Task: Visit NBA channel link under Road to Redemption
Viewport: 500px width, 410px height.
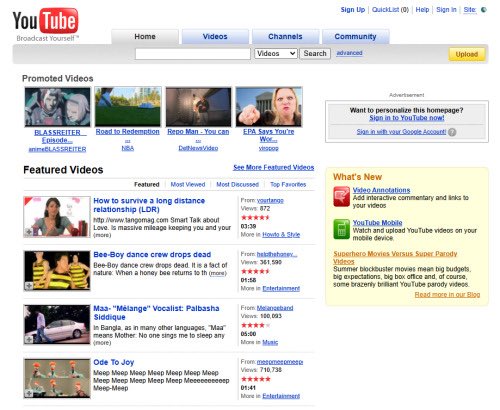Action: point(128,148)
